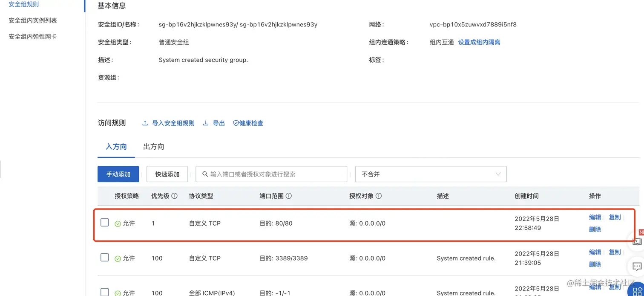Click 全部 ICMP(IPv4) protocol cell
The height and width of the screenshot is (296, 644).
212,293
